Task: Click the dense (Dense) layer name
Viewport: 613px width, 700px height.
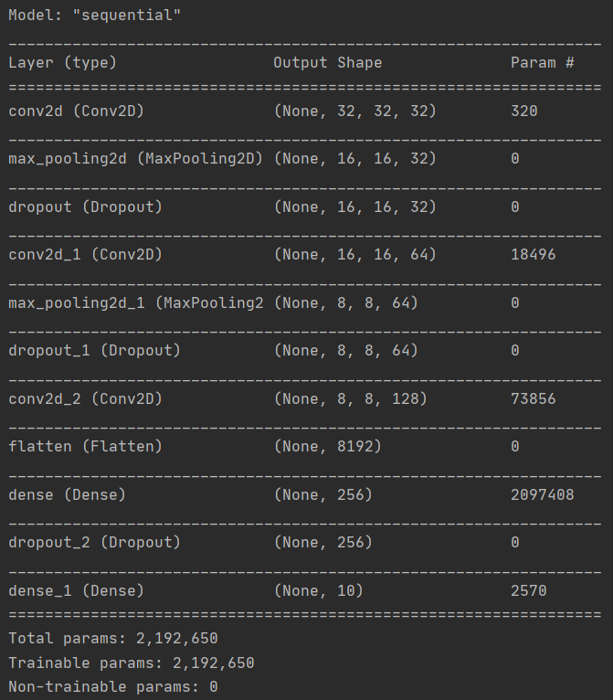Action: pos(67,494)
